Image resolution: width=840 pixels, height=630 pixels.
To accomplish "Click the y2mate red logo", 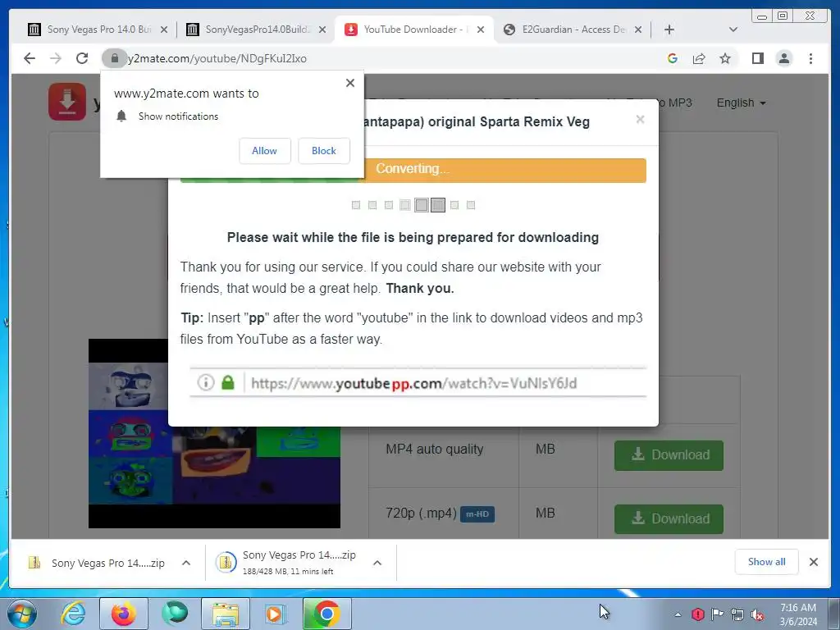I will pos(67,101).
